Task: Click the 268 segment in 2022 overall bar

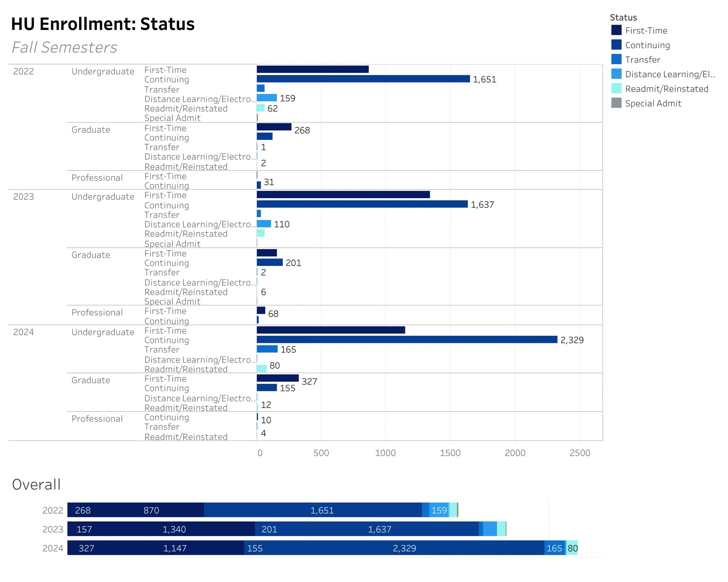Action: point(83,510)
